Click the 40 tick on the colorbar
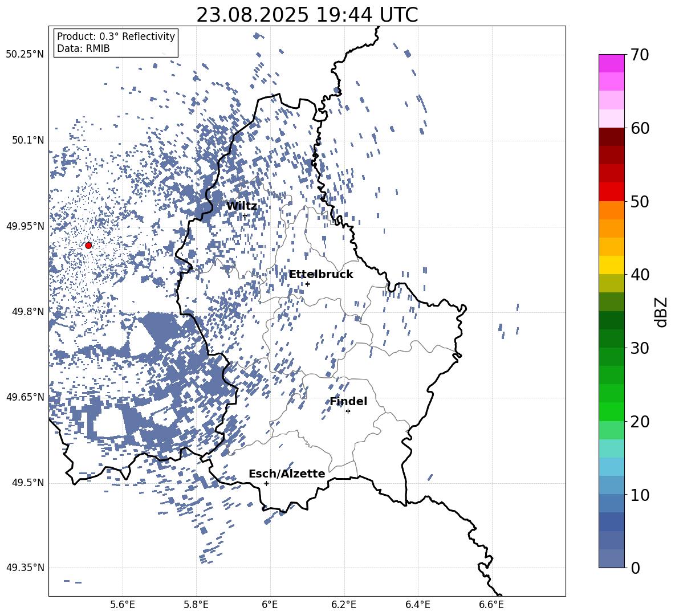The height and width of the screenshot is (616, 675). click(x=639, y=275)
